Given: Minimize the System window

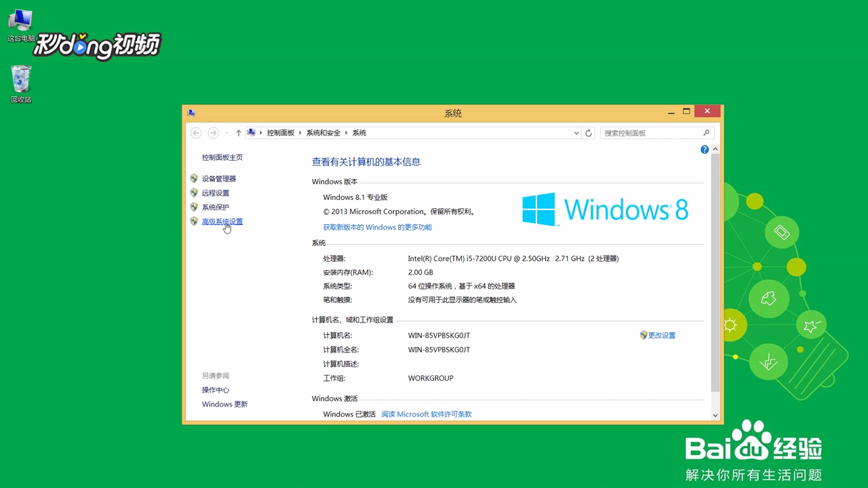Looking at the screenshot, I should pyautogui.click(x=670, y=112).
